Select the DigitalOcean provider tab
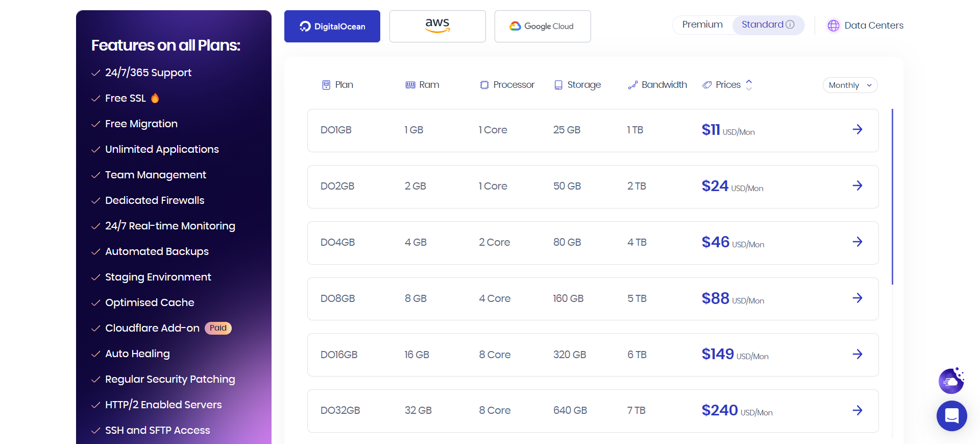Screen dimensions: 980x444 tap(332, 26)
